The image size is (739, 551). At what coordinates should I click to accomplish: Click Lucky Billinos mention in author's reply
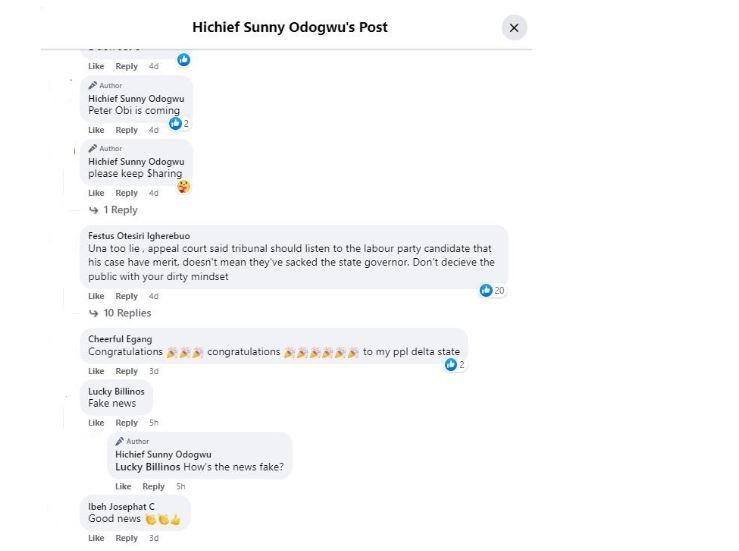coord(148,467)
